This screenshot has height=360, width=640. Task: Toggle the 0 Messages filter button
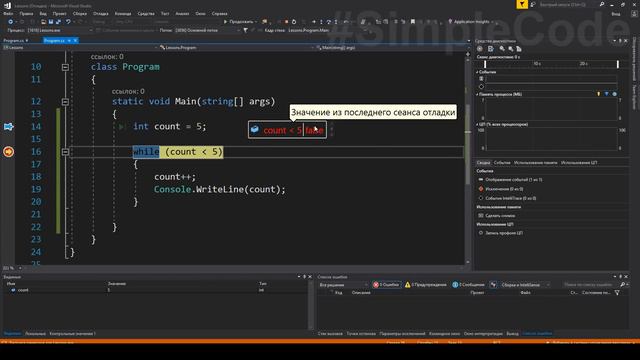coord(468,284)
